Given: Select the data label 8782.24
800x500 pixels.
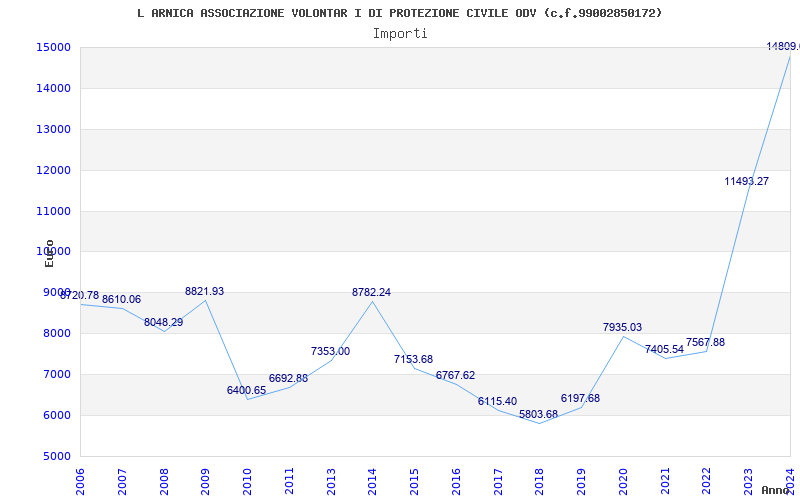Looking at the screenshot, I should [371, 292].
